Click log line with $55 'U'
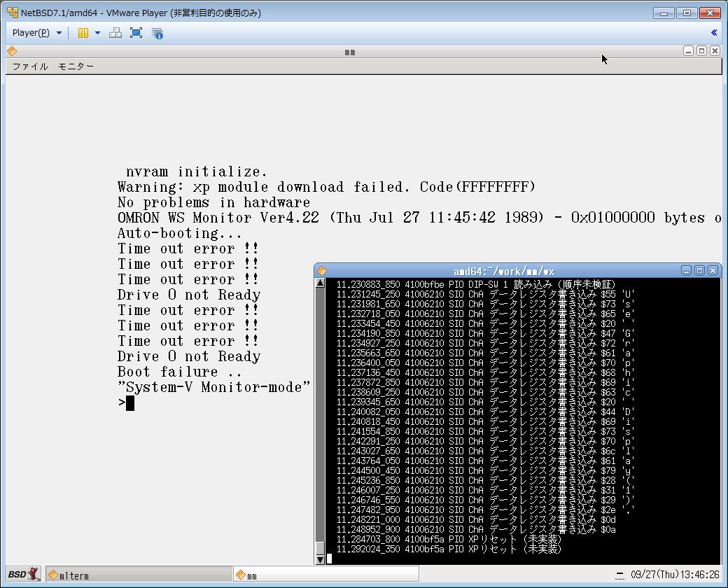The width and height of the screenshot is (728, 588). point(485,294)
